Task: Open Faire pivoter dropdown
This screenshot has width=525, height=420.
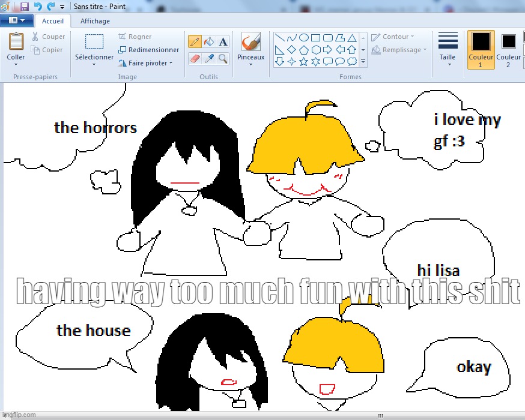Action: (x=145, y=63)
